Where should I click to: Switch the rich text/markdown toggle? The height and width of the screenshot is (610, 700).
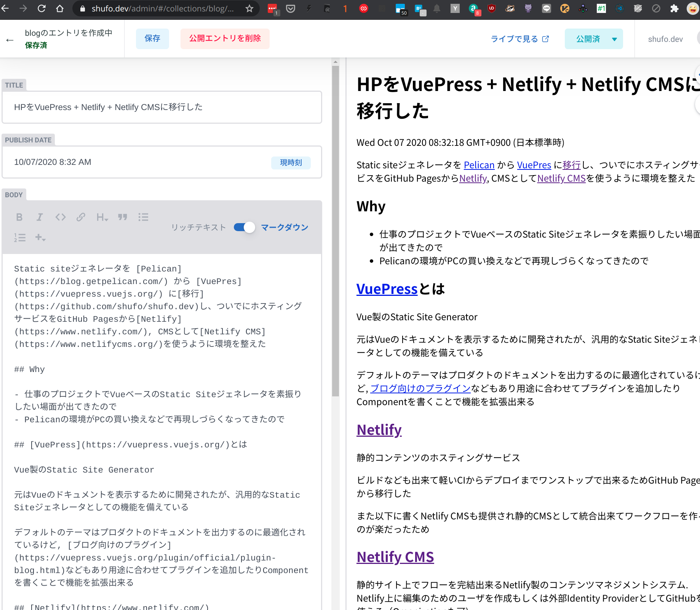244,227
